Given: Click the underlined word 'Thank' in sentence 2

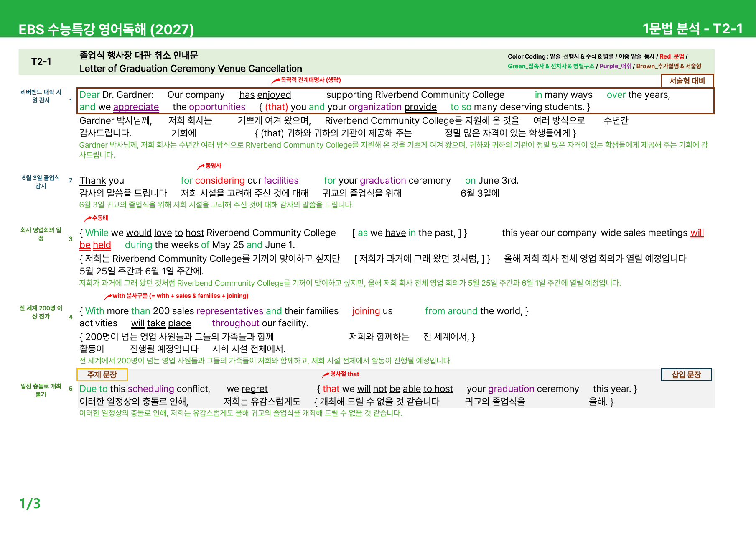Looking at the screenshot, I should click(x=93, y=181).
